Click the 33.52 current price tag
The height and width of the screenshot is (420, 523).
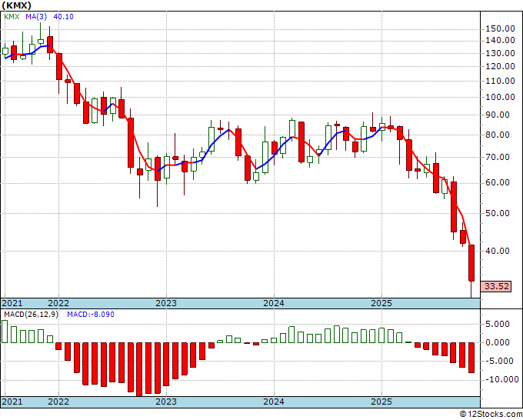pyautogui.click(x=497, y=286)
